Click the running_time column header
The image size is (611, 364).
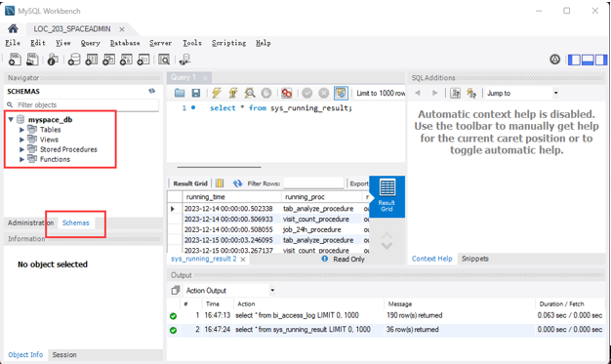click(231, 196)
